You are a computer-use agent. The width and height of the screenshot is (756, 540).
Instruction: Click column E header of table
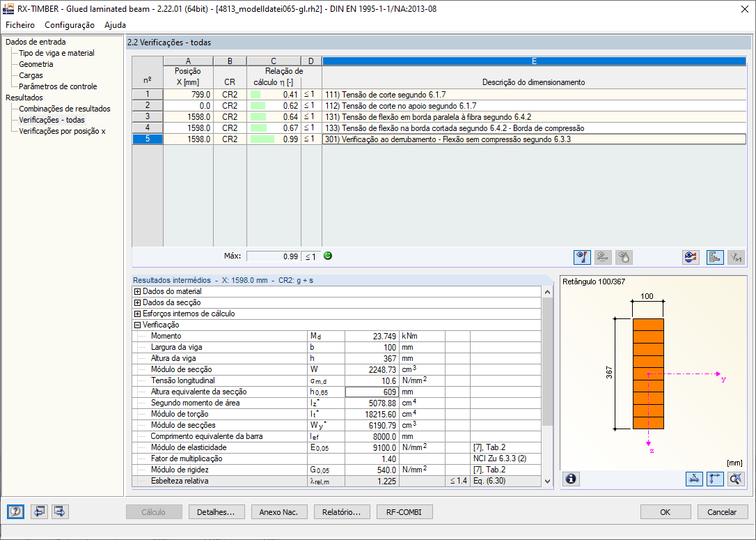(x=534, y=61)
